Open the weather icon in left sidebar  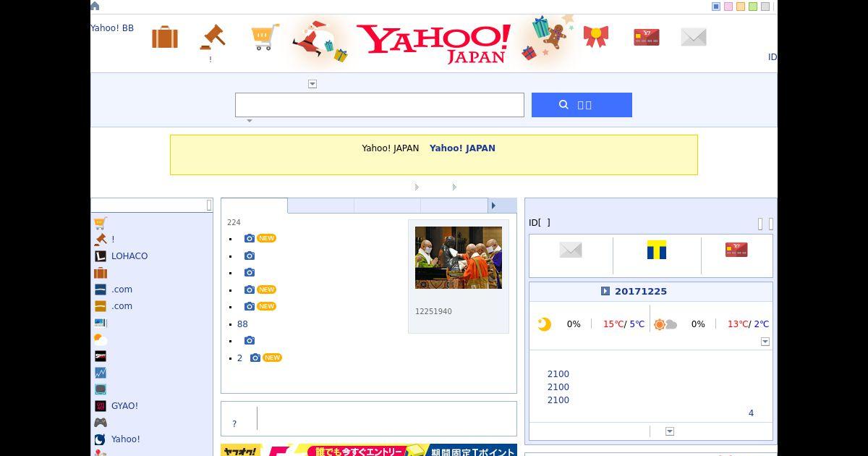tap(101, 339)
